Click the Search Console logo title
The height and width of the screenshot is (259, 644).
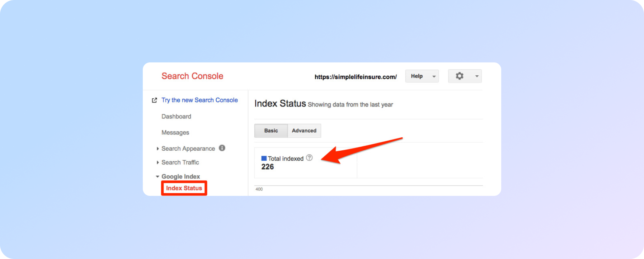192,76
